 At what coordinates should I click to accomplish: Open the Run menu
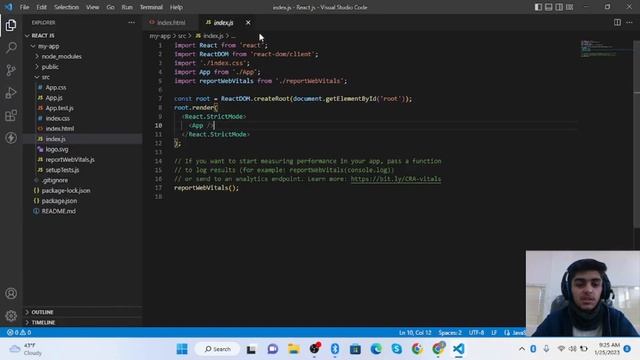pyautogui.click(x=127, y=7)
